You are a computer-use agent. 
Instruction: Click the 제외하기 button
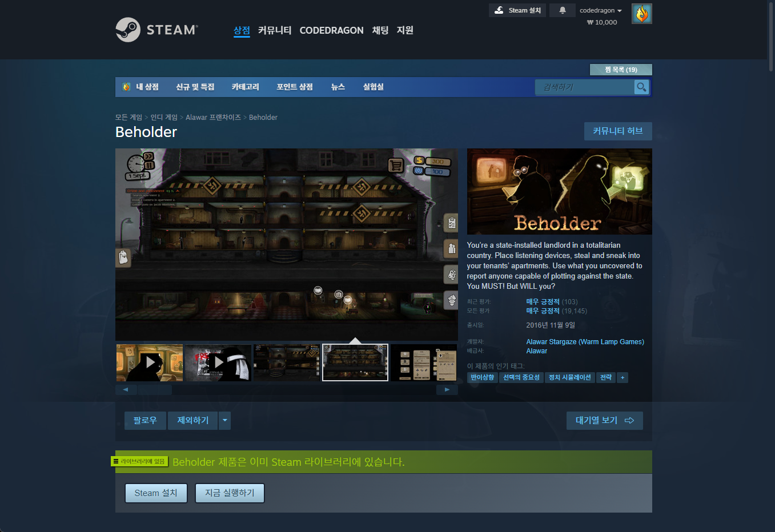tap(193, 420)
